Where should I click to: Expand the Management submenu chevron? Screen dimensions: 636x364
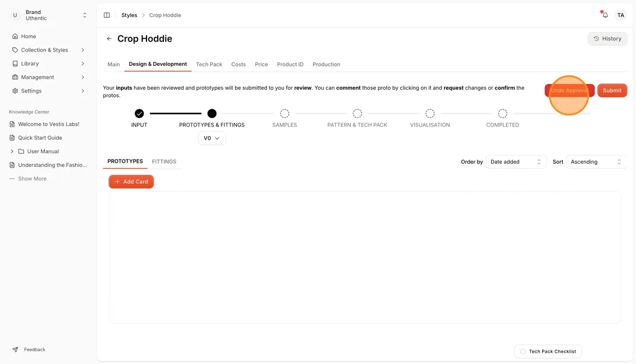[x=83, y=77]
